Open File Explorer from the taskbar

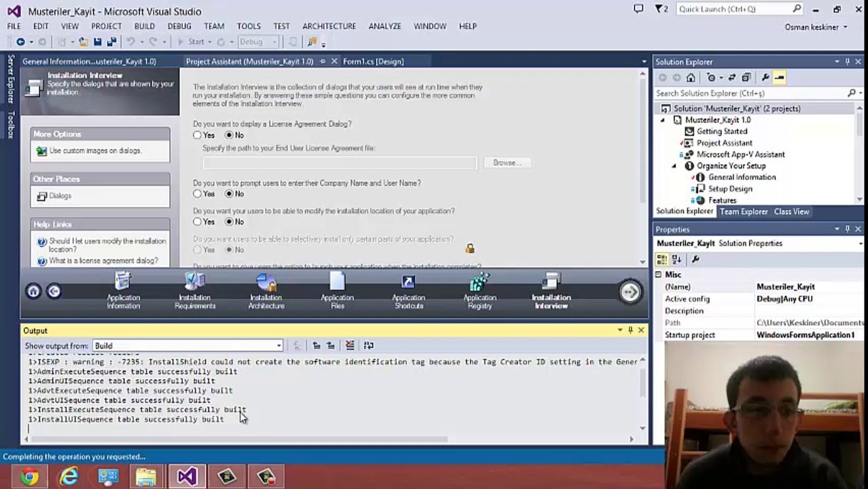click(147, 477)
